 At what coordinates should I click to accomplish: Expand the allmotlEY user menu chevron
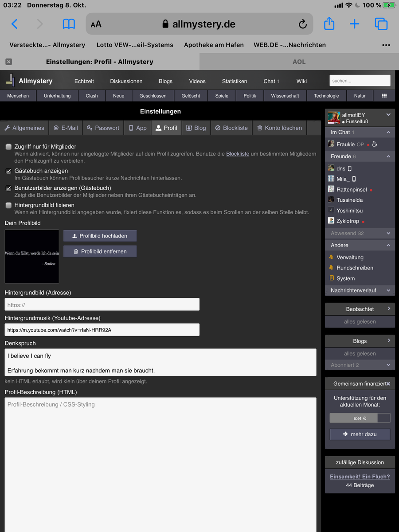tap(388, 115)
